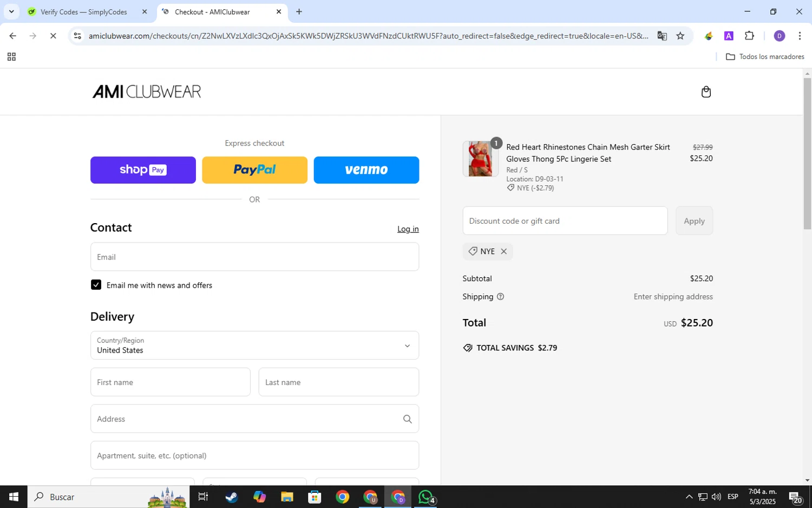
Task: Pay with PayPal express checkout
Action: [x=254, y=170]
